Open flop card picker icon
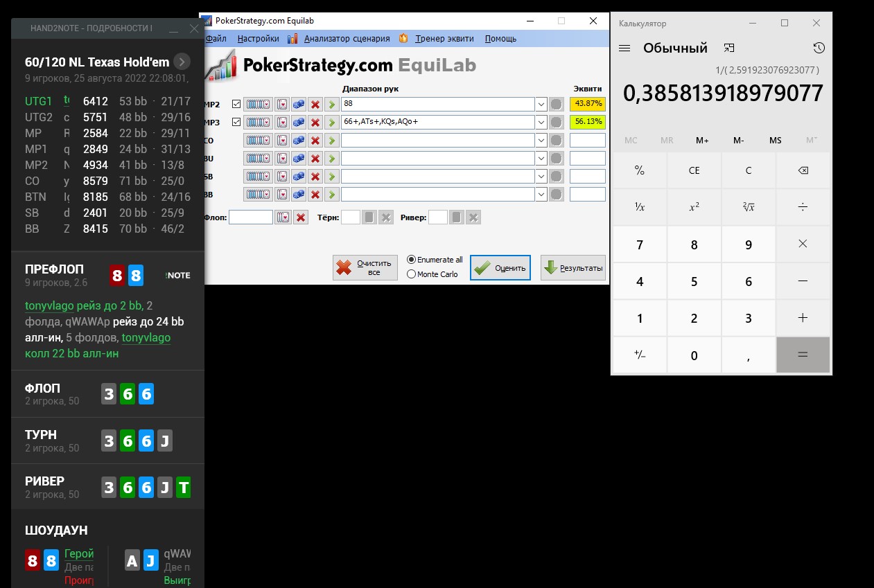874x588 pixels. pos(283,217)
